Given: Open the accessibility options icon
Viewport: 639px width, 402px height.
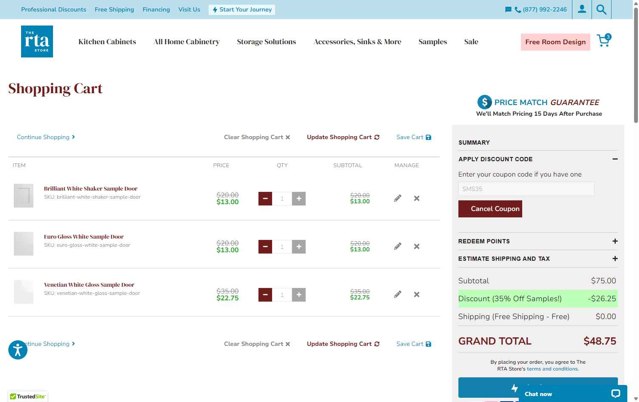Looking at the screenshot, I should pyautogui.click(x=18, y=350).
